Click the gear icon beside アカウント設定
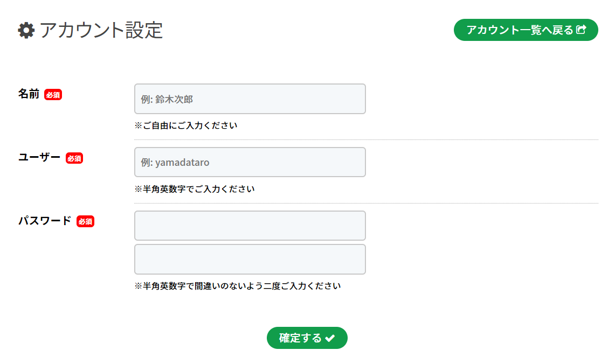 pos(26,30)
